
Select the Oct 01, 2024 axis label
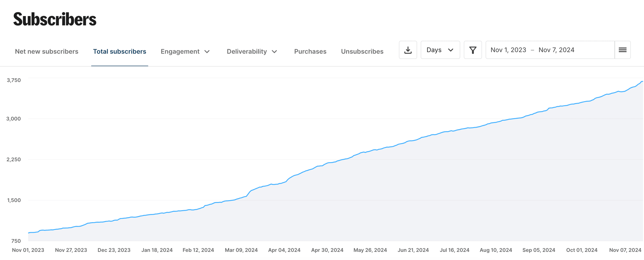click(582, 250)
